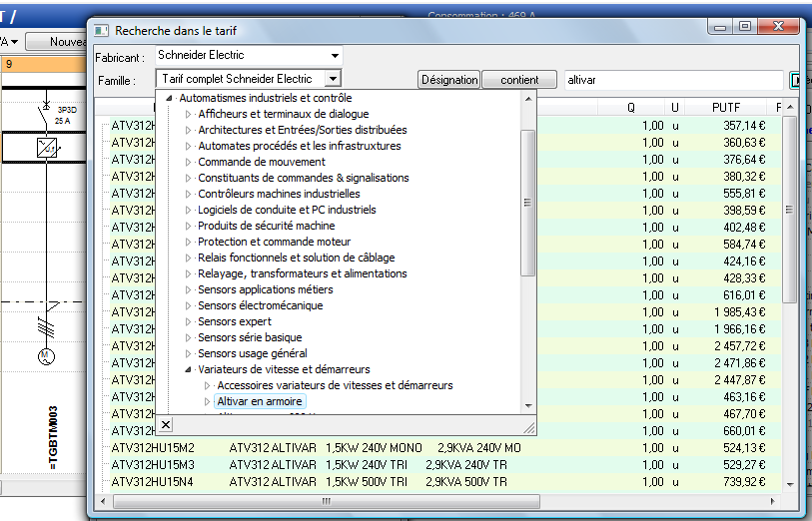Viewport: 812px width, 521px height.
Task: Select Sensors série basique
Action: 250,337
